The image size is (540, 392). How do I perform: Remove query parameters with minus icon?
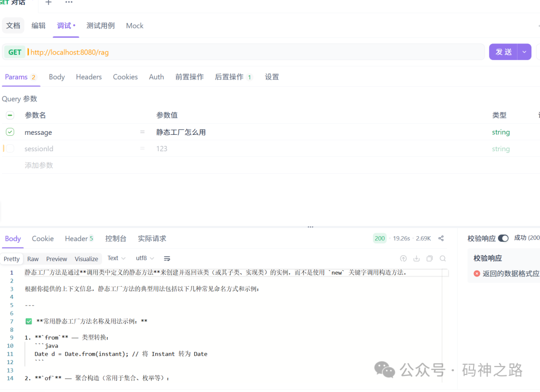9,115
